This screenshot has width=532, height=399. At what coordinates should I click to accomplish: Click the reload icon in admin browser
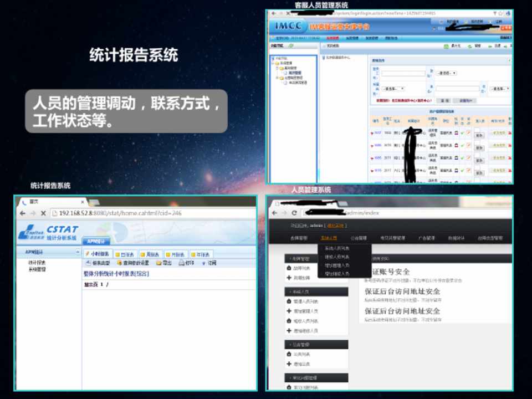coord(294,213)
